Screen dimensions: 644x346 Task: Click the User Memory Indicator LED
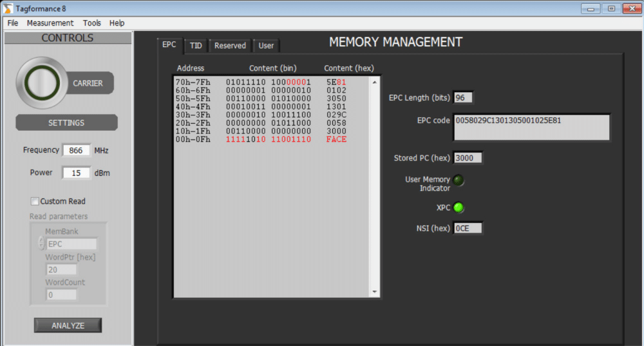459,180
